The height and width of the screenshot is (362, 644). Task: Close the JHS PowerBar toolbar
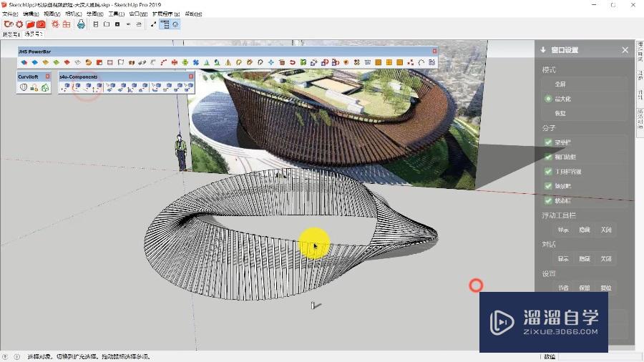(434, 51)
